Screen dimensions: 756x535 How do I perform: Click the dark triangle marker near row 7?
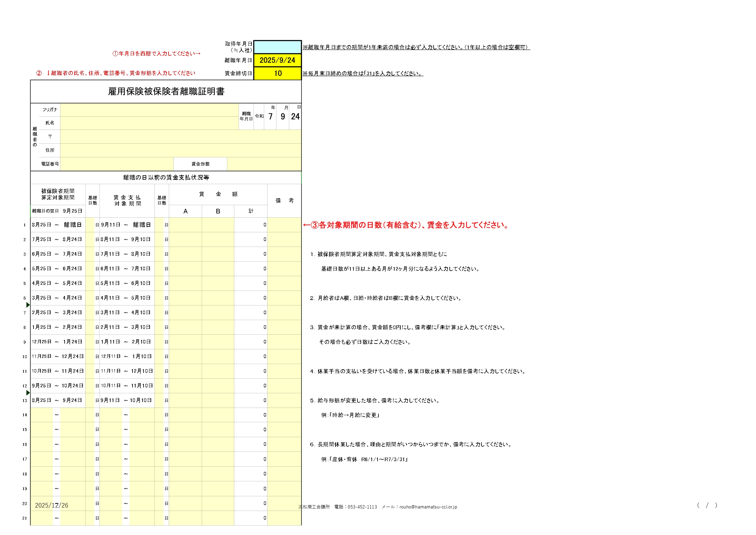[x=28, y=305]
